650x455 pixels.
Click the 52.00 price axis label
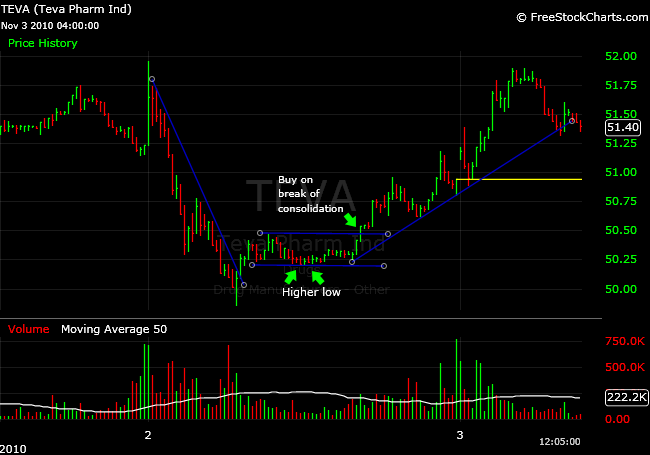coord(621,56)
